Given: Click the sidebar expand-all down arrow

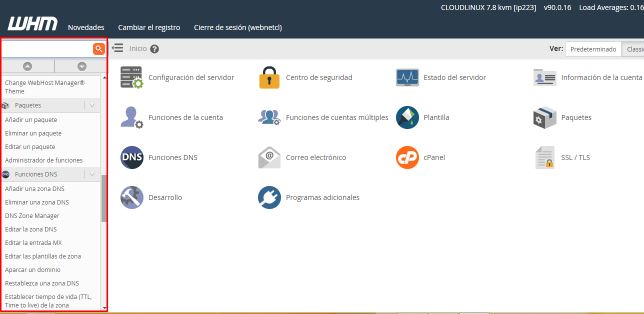Looking at the screenshot, I should pos(82,66).
